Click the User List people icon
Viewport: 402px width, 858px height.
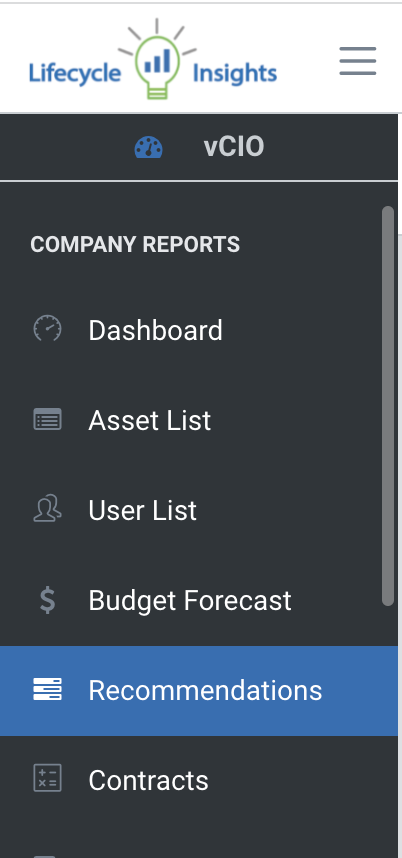tap(48, 509)
